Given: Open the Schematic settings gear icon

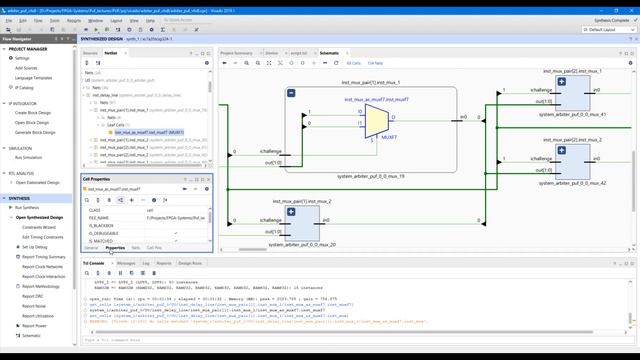Looking at the screenshot, I should pyautogui.click(x=630, y=63).
